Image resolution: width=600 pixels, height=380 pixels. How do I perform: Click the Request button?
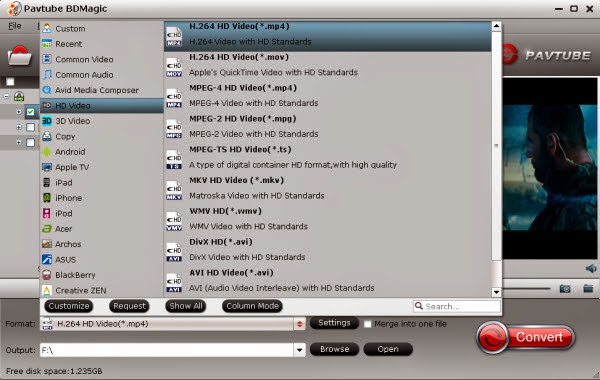tap(129, 306)
